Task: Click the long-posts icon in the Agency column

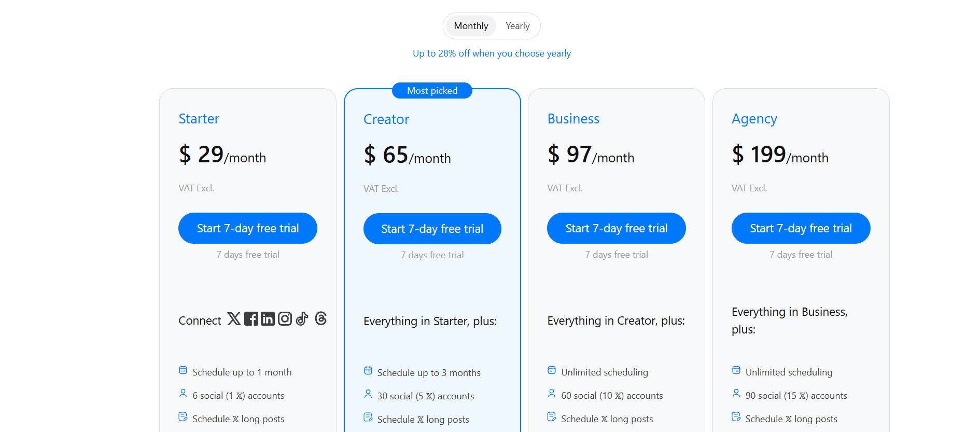Action: click(x=736, y=416)
